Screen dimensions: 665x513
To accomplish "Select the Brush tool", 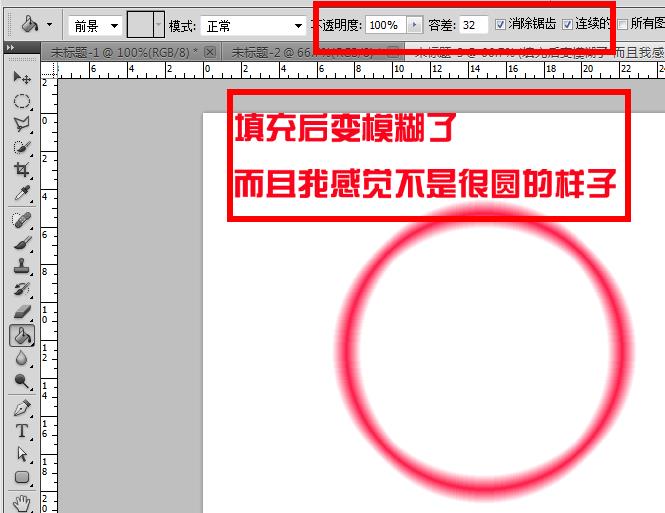I will 21,243.
